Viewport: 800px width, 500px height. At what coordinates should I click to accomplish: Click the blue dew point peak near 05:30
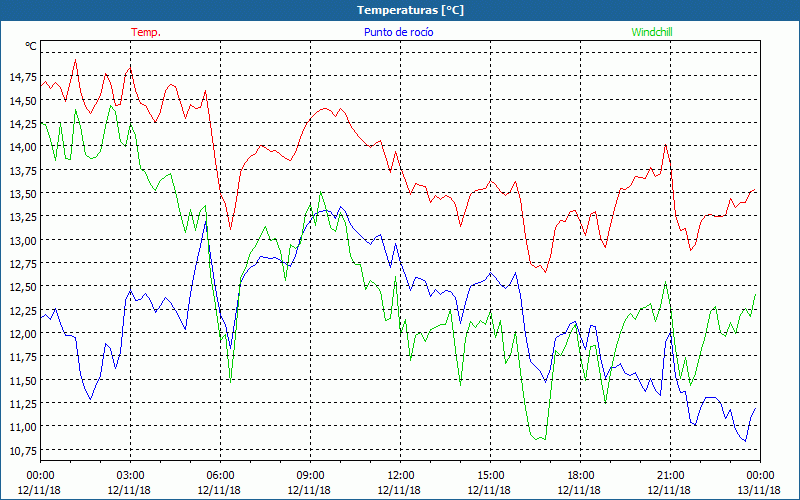(x=206, y=221)
